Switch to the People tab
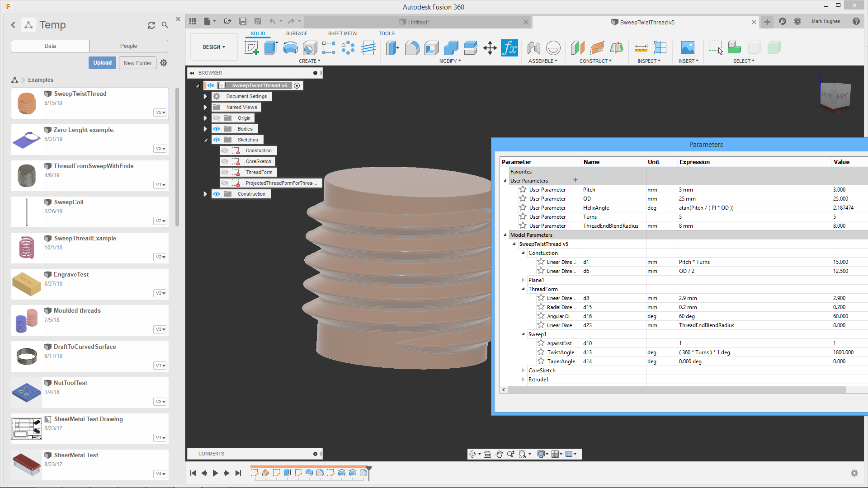 [x=128, y=46]
